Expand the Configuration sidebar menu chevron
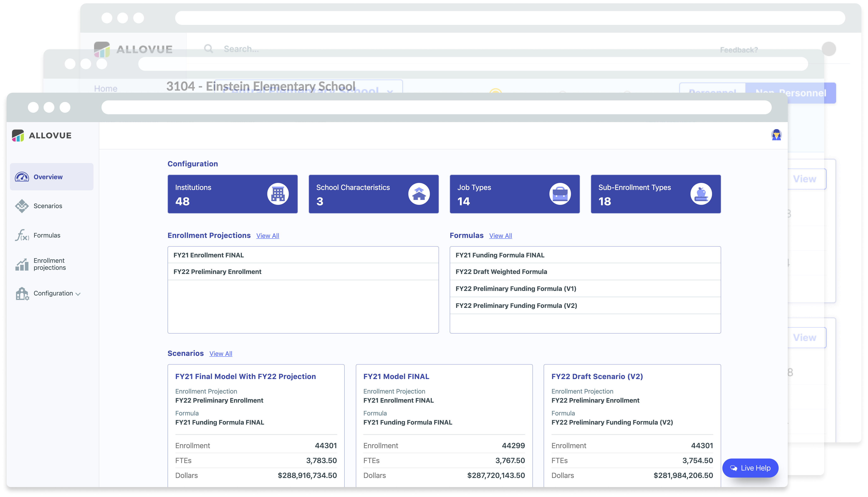Viewport: 868px width, 497px height. click(78, 294)
